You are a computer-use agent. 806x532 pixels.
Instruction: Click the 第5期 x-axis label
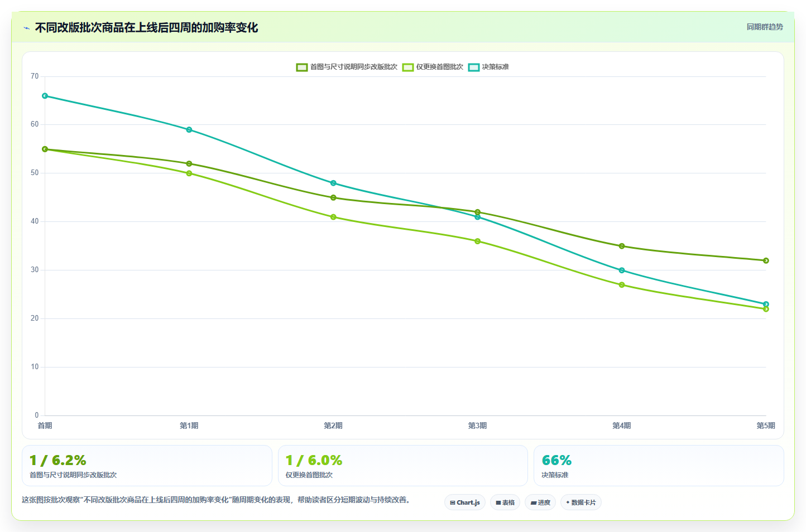[766, 425]
